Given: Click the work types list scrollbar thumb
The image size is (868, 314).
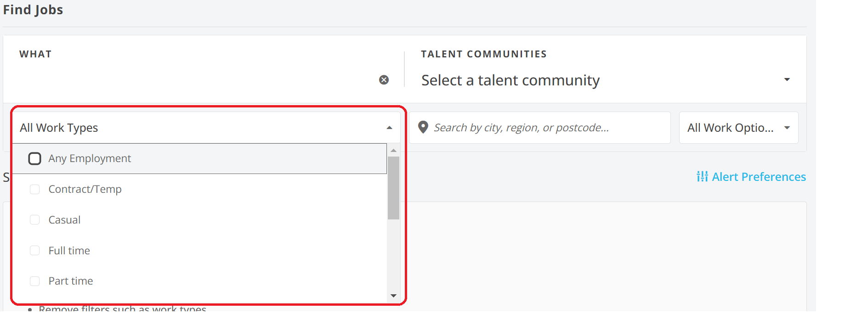Looking at the screenshot, I should (393, 188).
